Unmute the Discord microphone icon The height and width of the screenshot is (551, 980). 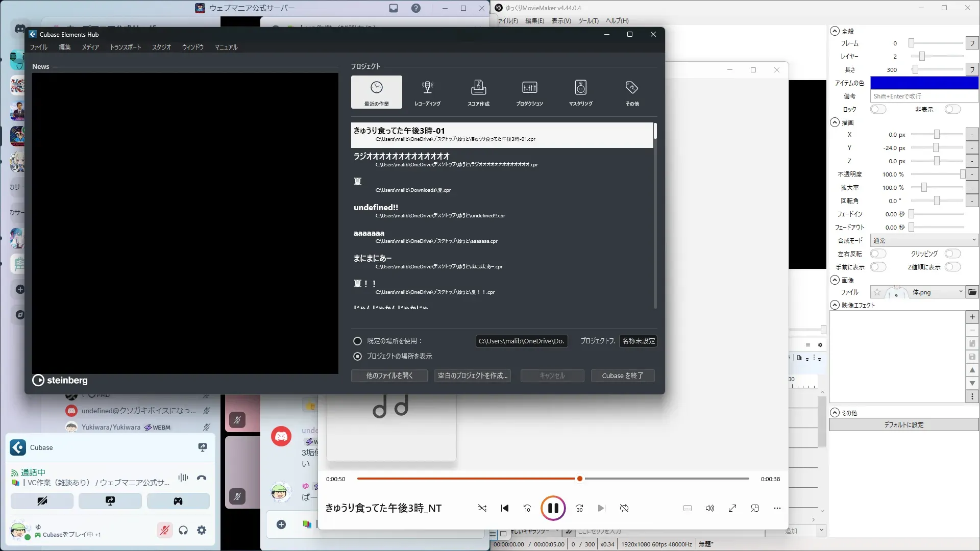164,530
